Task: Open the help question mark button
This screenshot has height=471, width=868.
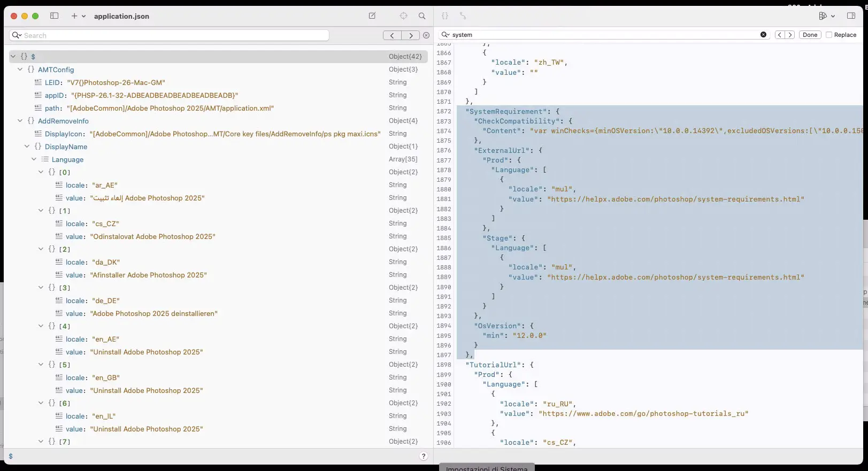Action: click(x=424, y=456)
